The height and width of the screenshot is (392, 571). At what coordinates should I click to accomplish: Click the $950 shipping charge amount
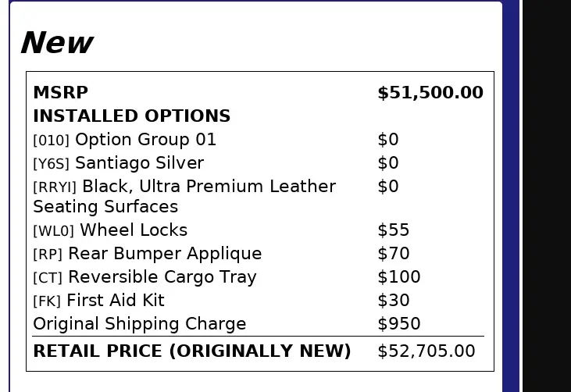coord(398,323)
